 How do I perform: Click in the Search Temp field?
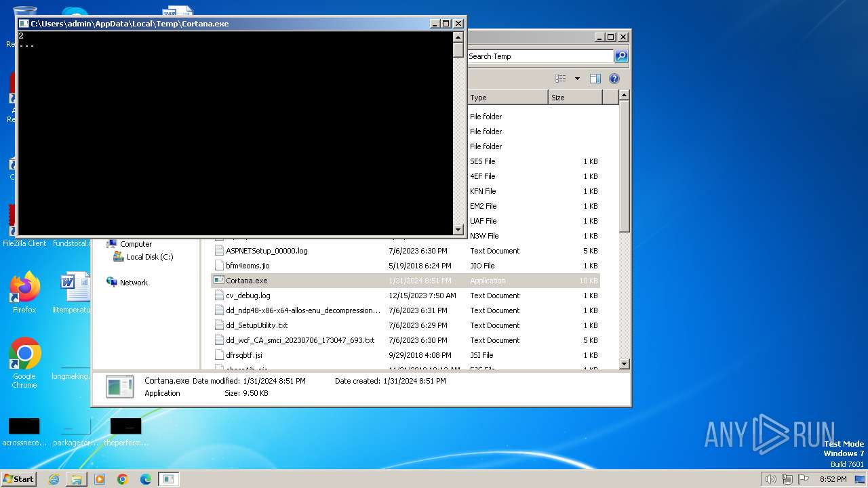540,56
